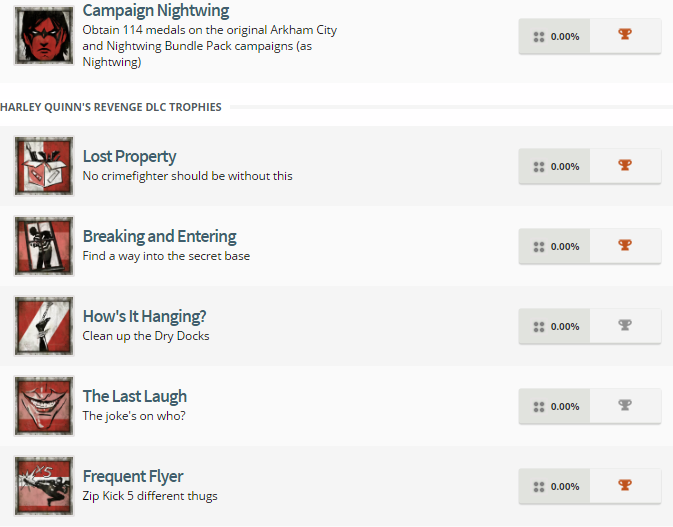Click the silver trophy icon for How's It Hanging?

625,326
